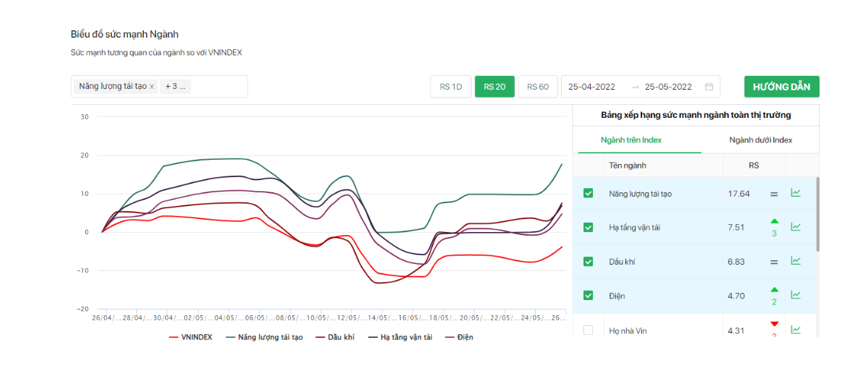Screen dimensions: 868x389
Task: Click the Tên ngành column header
Action: point(628,166)
